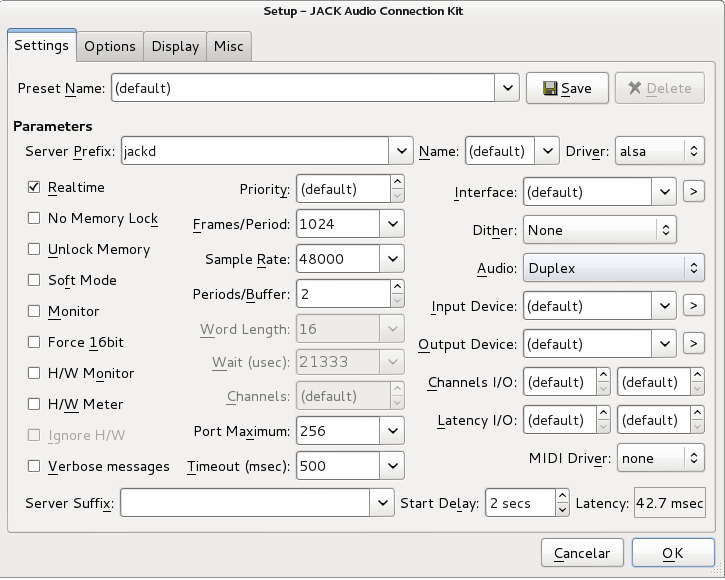This screenshot has width=725, height=580.
Task: Open the Driver alsa selector
Action: tap(660, 151)
